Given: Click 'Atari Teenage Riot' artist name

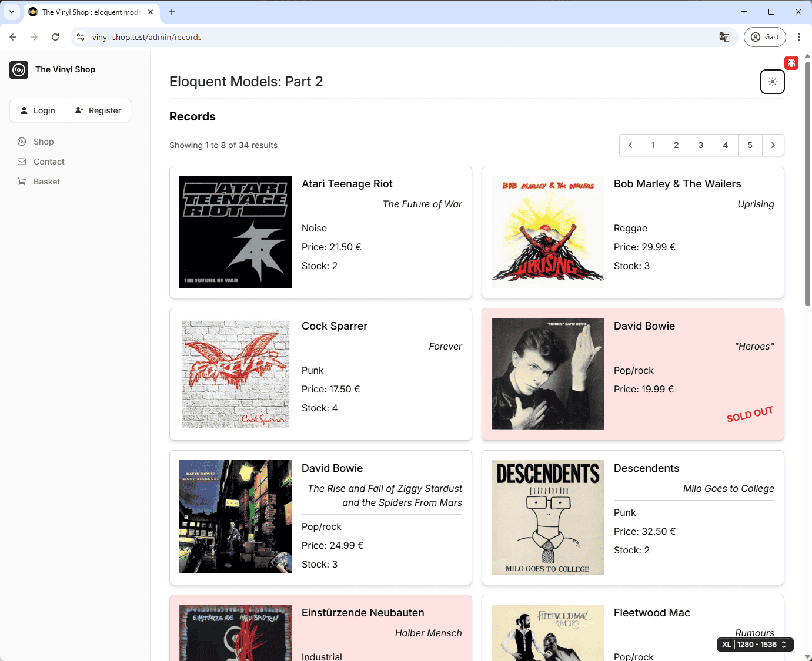Looking at the screenshot, I should coord(347,184).
